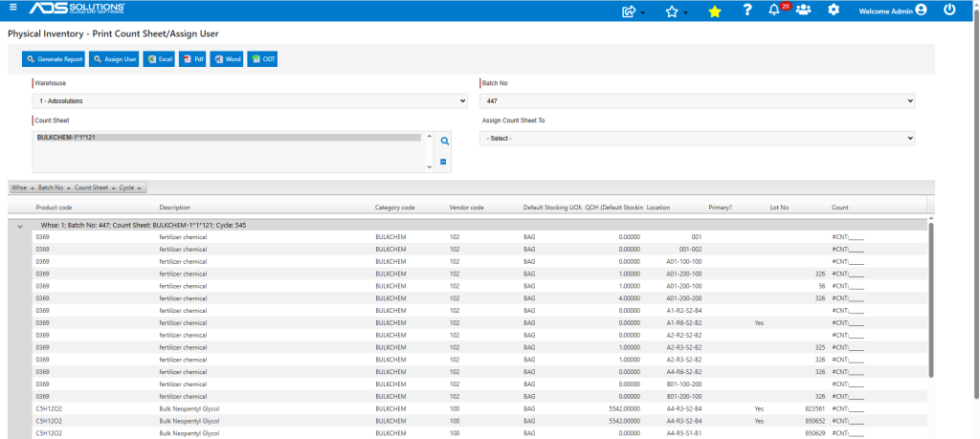The height and width of the screenshot is (439, 980).
Task: Export the report to Word
Action: 227,59
